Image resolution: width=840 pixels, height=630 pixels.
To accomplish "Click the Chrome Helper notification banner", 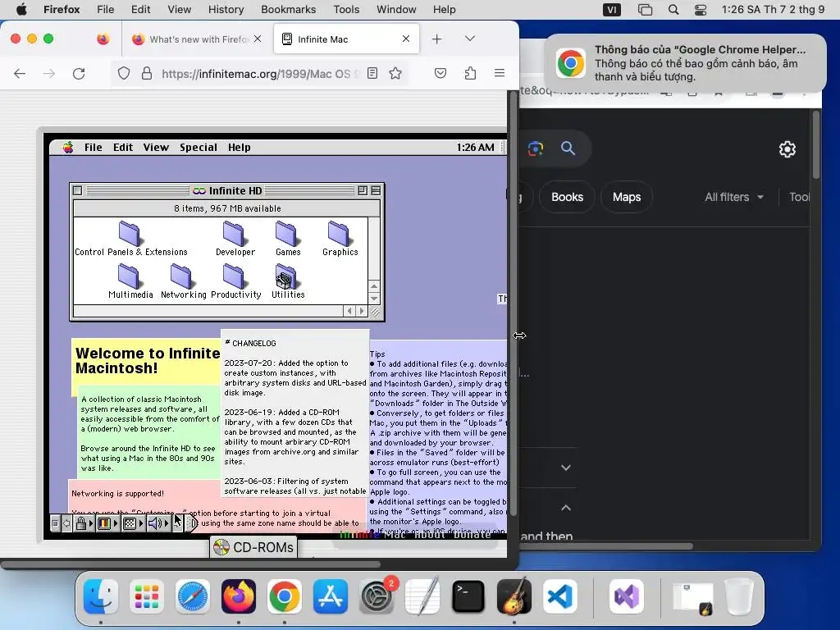I will [685, 63].
